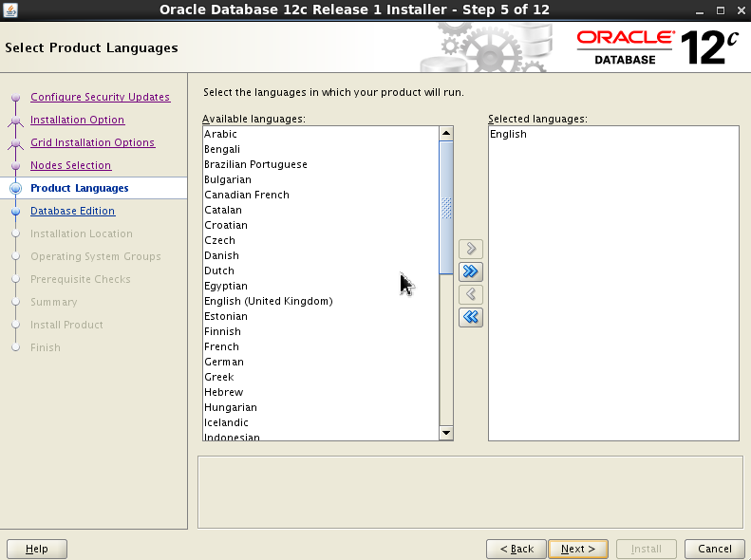Select French in available languages
Screen dimensions: 751x560
[x=320, y=346]
